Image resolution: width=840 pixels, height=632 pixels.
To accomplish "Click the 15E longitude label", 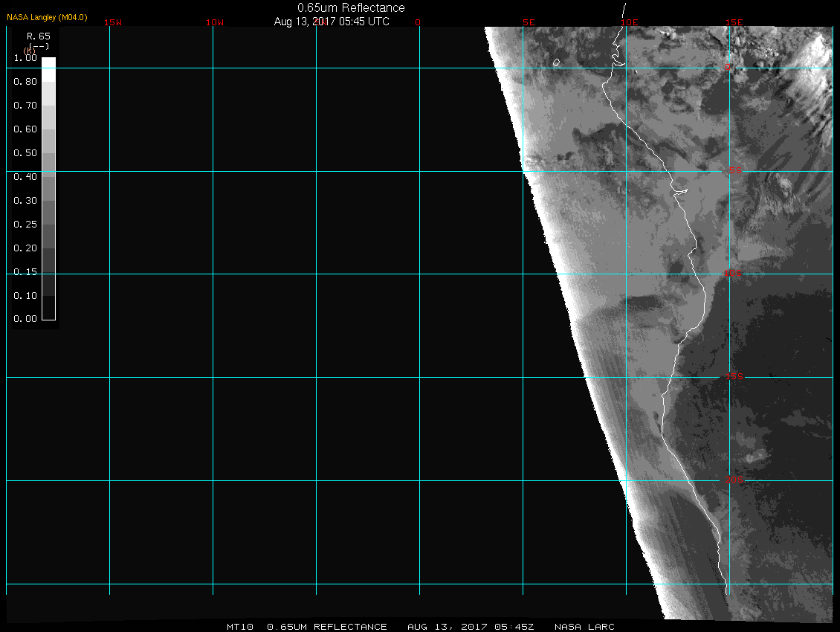I will coord(734,22).
